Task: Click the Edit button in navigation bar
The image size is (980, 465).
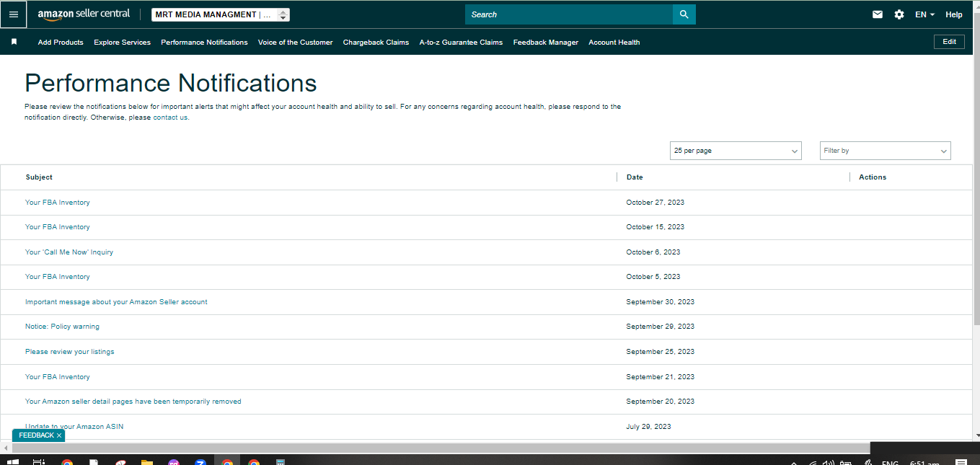Action: 950,42
